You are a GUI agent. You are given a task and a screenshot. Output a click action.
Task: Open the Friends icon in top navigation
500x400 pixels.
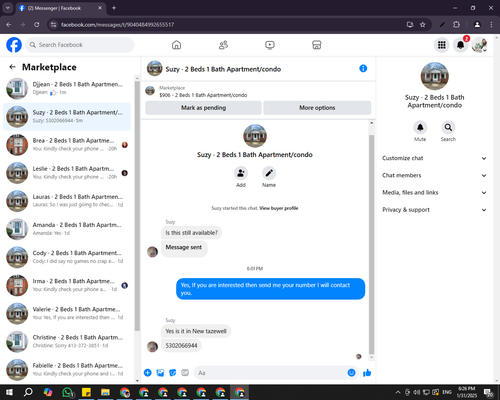click(223, 45)
